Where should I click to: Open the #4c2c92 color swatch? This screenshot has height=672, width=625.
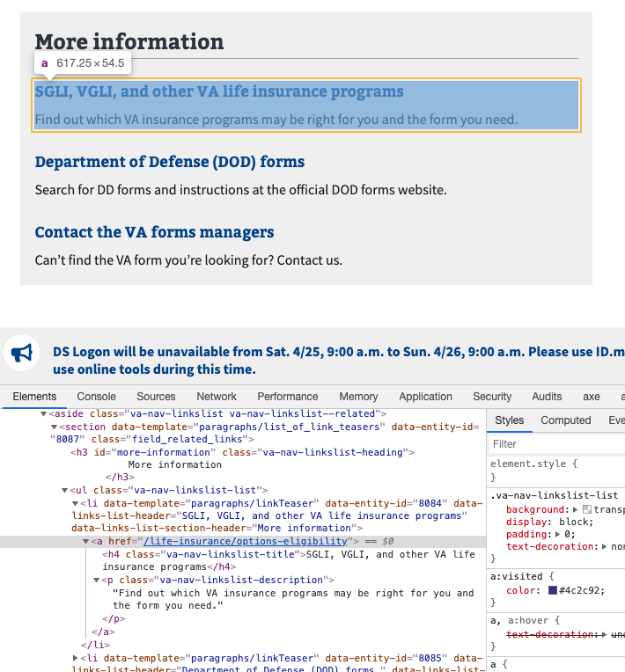click(553, 590)
